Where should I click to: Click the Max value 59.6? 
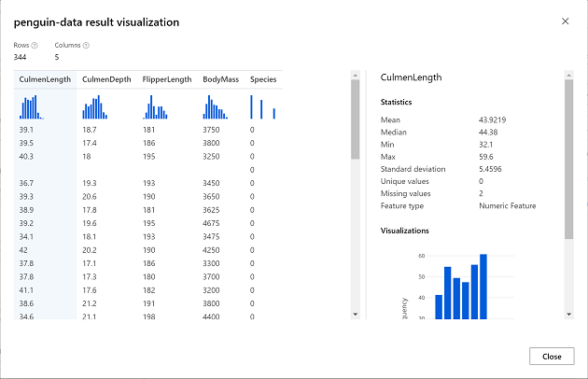pyautogui.click(x=485, y=157)
